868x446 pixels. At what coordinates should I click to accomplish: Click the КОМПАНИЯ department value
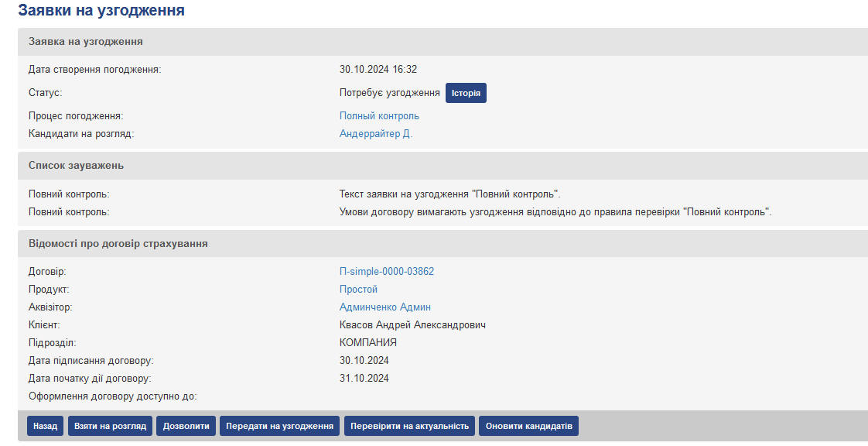click(x=368, y=343)
